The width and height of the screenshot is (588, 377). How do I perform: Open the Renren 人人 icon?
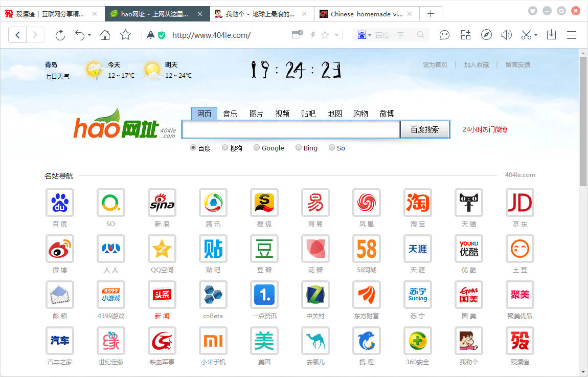point(110,249)
